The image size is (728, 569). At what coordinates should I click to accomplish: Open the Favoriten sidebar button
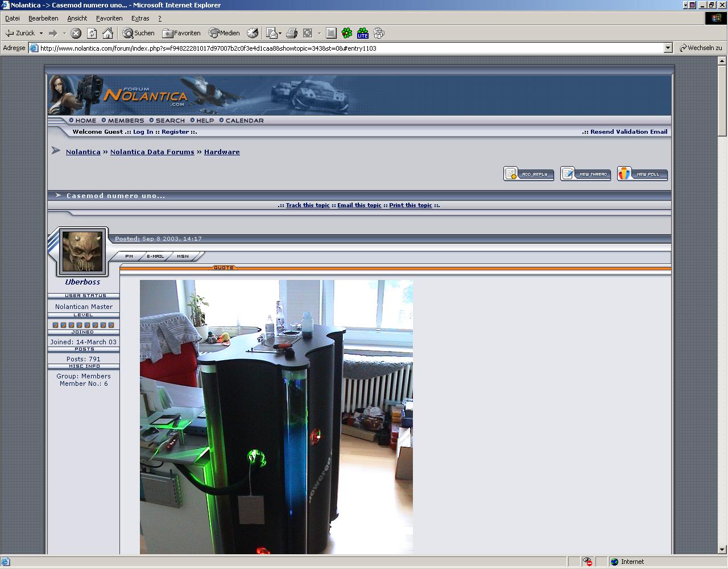coord(181,33)
